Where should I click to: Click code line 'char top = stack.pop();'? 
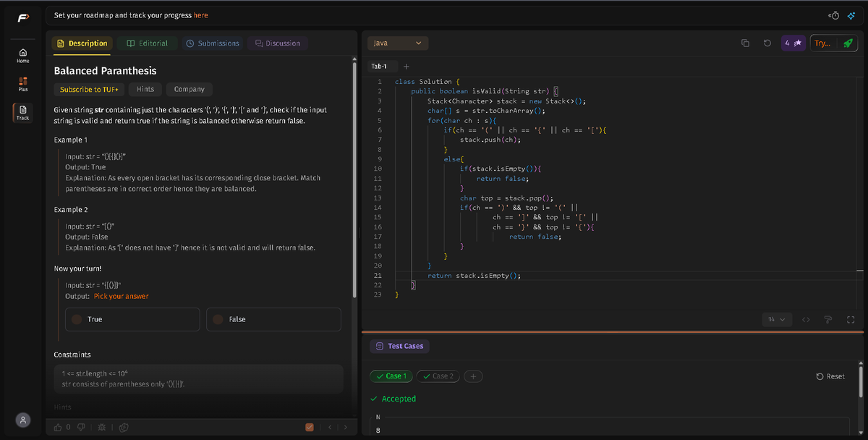507,198
